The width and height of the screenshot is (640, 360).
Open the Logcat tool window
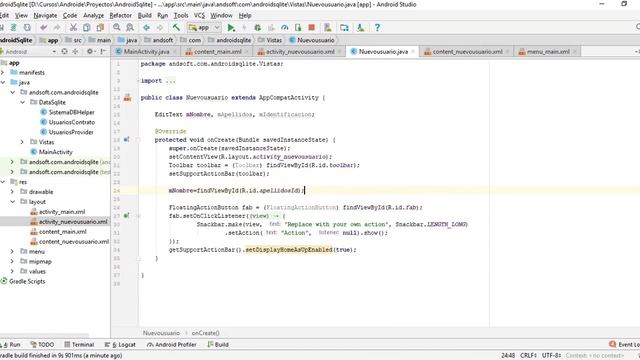(x=120, y=344)
